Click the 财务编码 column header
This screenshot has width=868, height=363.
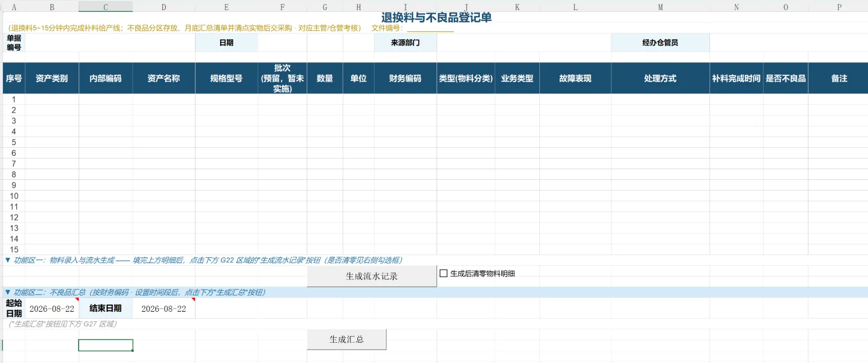tap(405, 78)
